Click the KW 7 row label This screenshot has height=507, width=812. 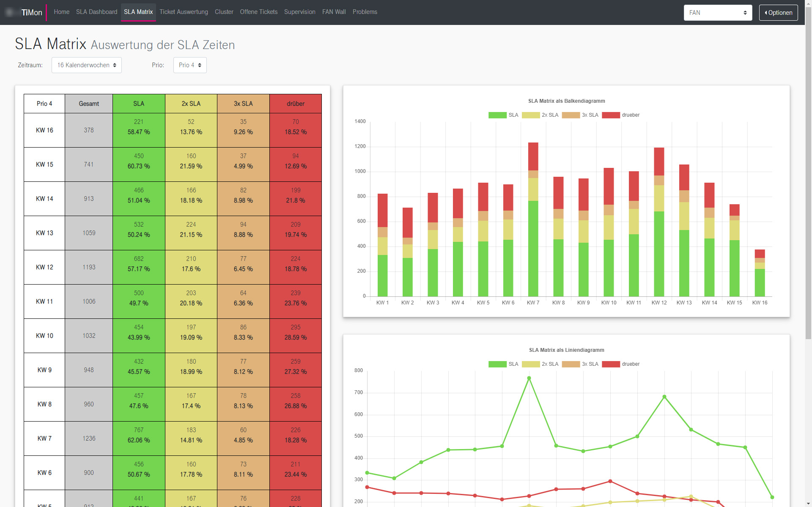(44, 438)
